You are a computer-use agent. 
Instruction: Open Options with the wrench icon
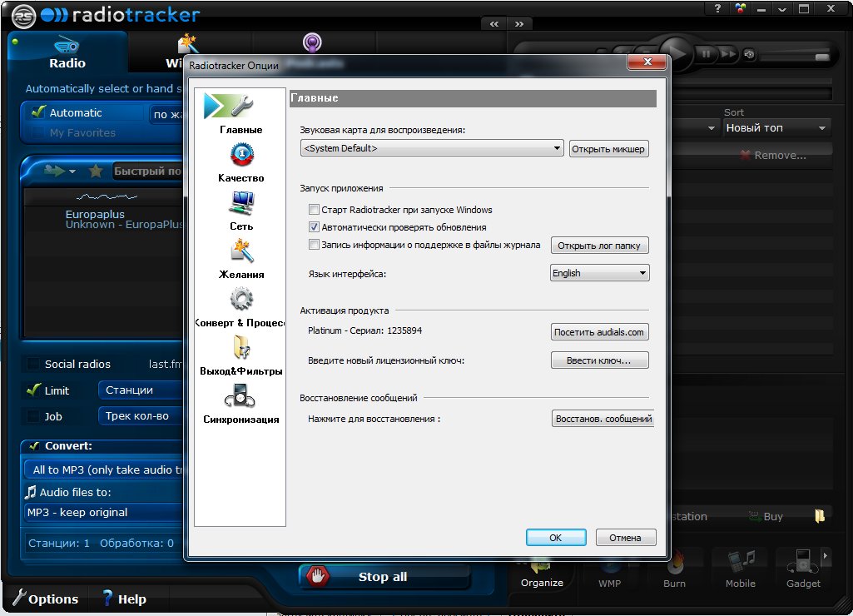[46, 599]
